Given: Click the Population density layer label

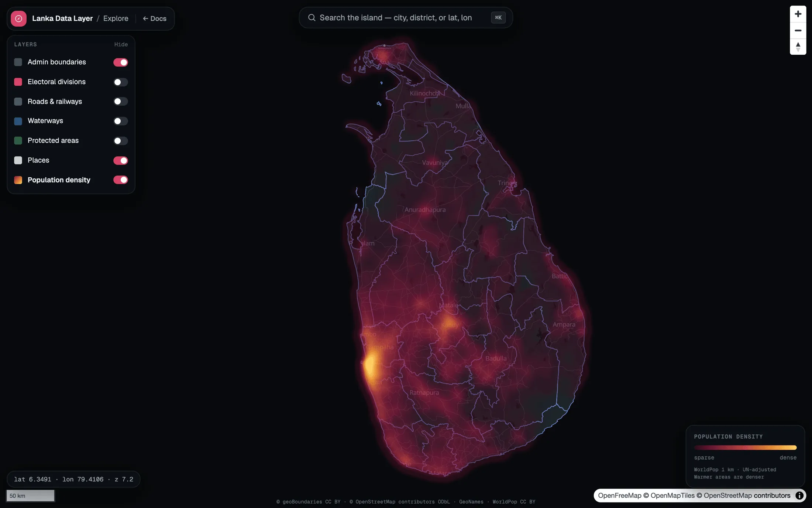Looking at the screenshot, I should (x=59, y=180).
